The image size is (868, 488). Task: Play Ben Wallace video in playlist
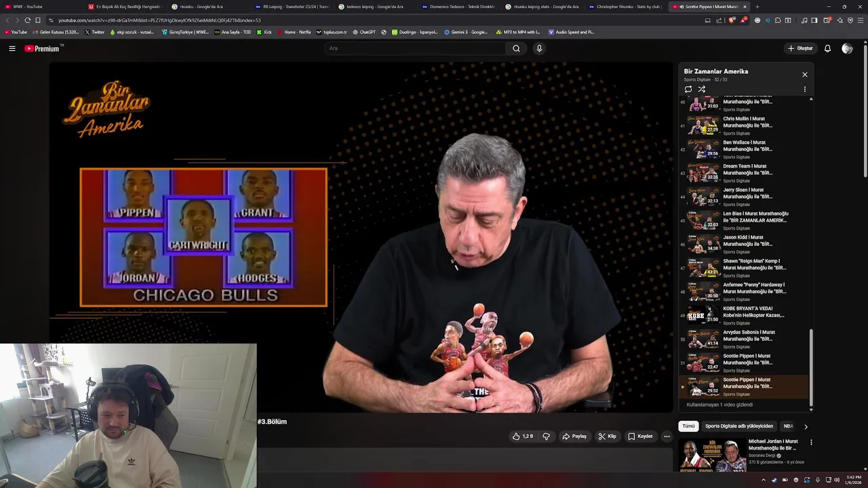pos(745,149)
